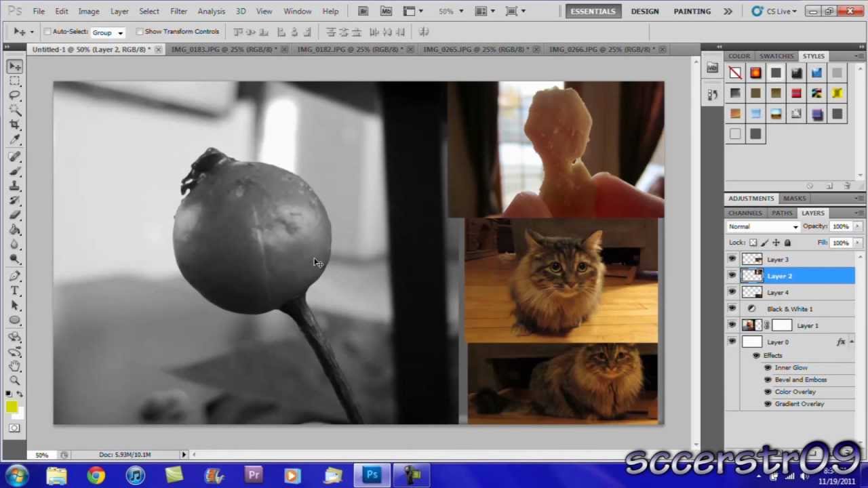
Task: Open the Fill slider arrow
Action: [858, 243]
